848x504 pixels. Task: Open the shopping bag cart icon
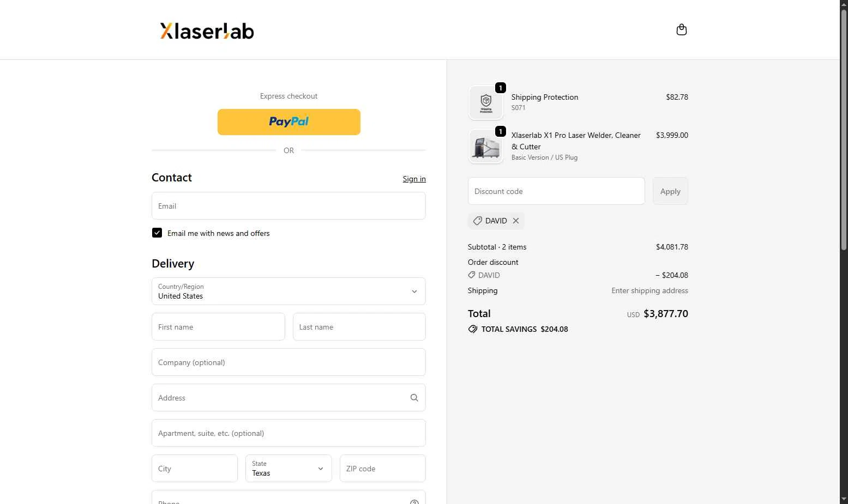pos(681,29)
